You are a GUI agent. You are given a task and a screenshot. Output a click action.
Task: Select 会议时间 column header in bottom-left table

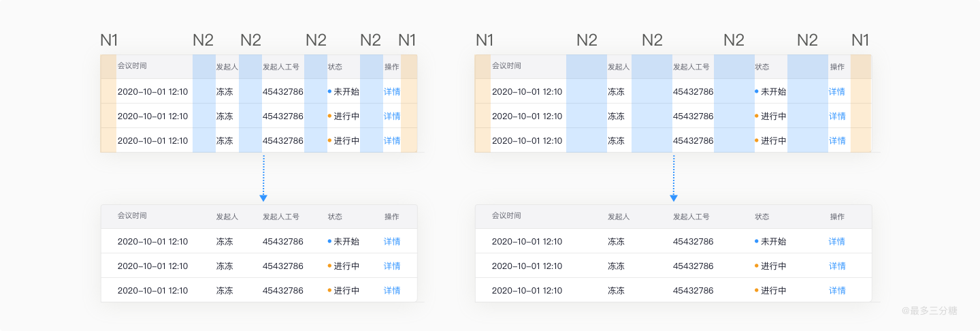click(132, 216)
